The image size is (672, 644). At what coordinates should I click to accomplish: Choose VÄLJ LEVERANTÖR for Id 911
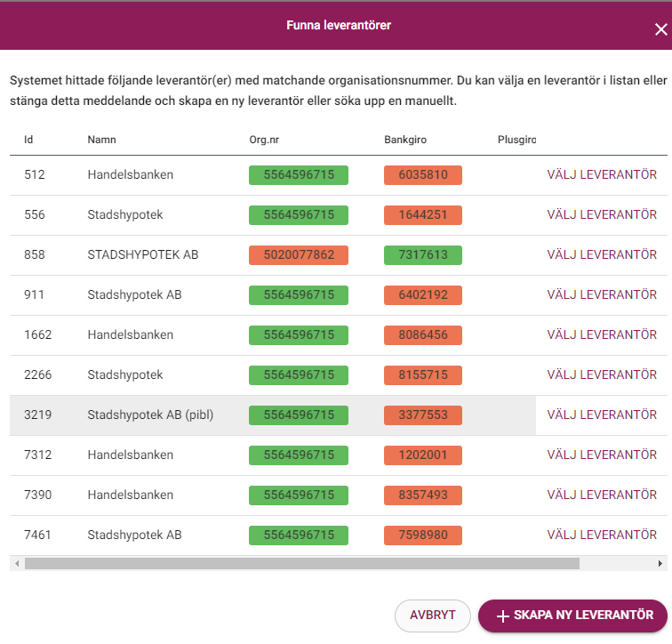tap(601, 295)
